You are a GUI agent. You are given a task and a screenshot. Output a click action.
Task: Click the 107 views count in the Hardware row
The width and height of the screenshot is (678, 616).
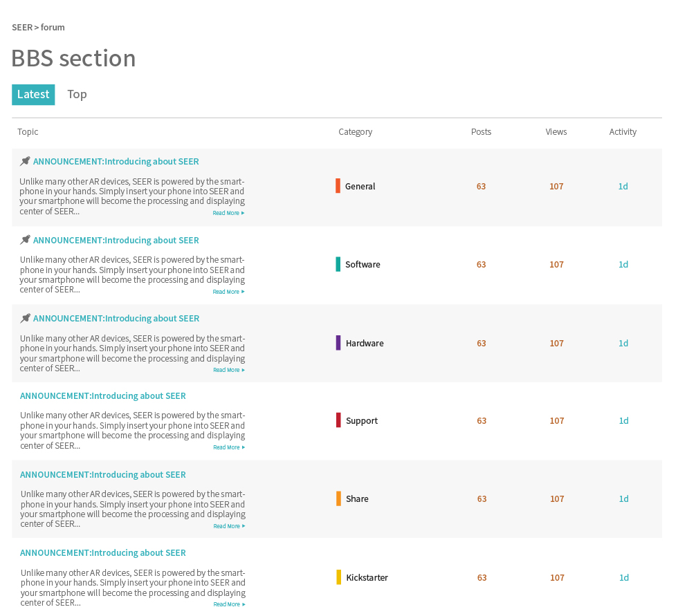coord(556,343)
